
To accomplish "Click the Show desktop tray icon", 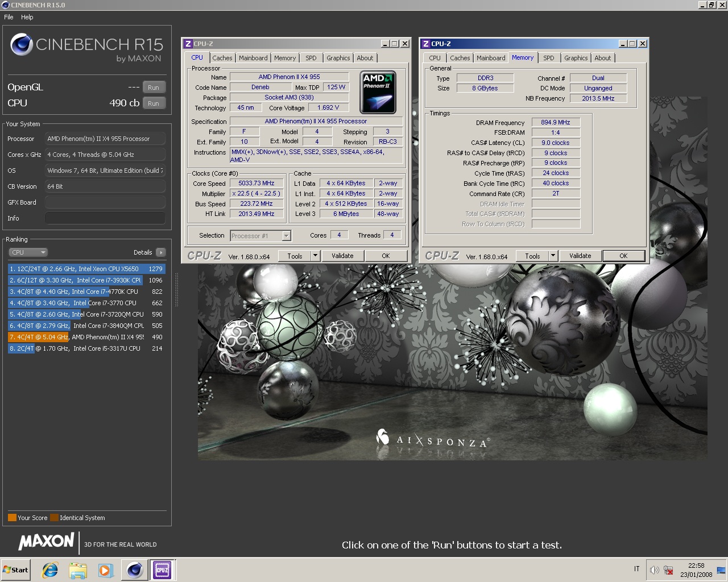I will [721, 569].
